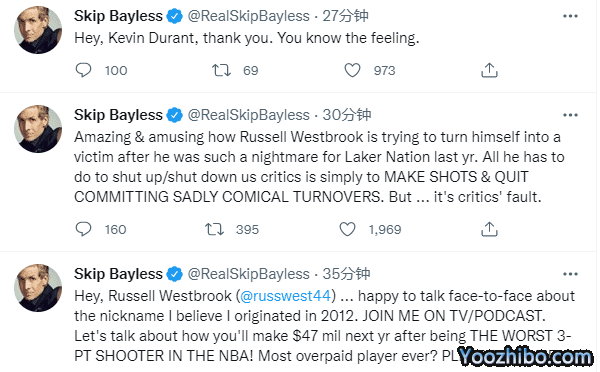Open the 27分钟 timestamp link
Screen dimensions: 600x372
point(345,16)
